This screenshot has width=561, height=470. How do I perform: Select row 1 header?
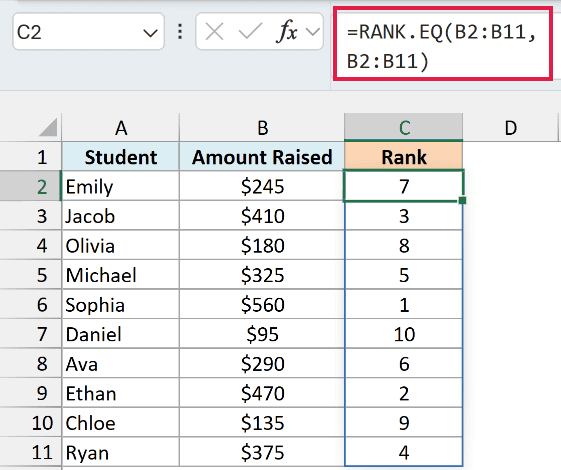(x=31, y=157)
